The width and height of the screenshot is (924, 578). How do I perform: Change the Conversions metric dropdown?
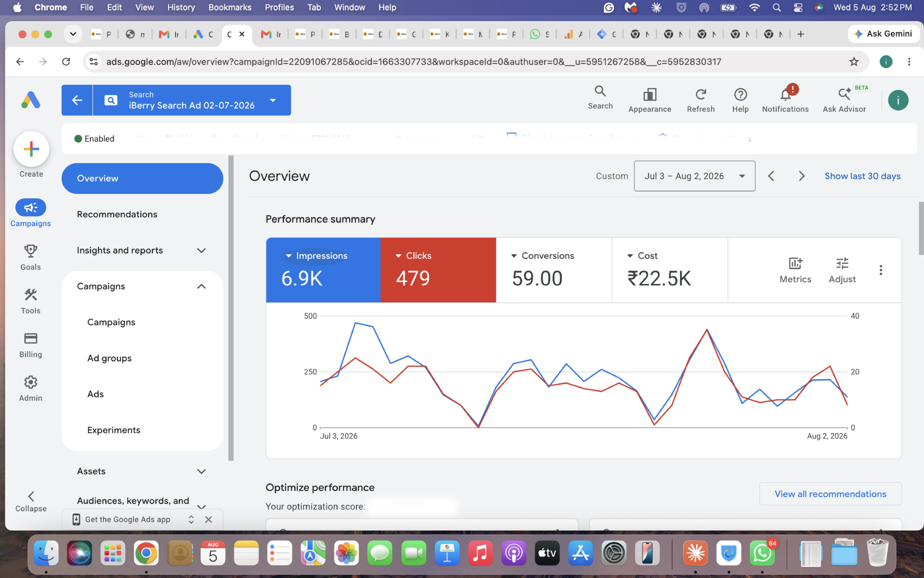point(542,255)
